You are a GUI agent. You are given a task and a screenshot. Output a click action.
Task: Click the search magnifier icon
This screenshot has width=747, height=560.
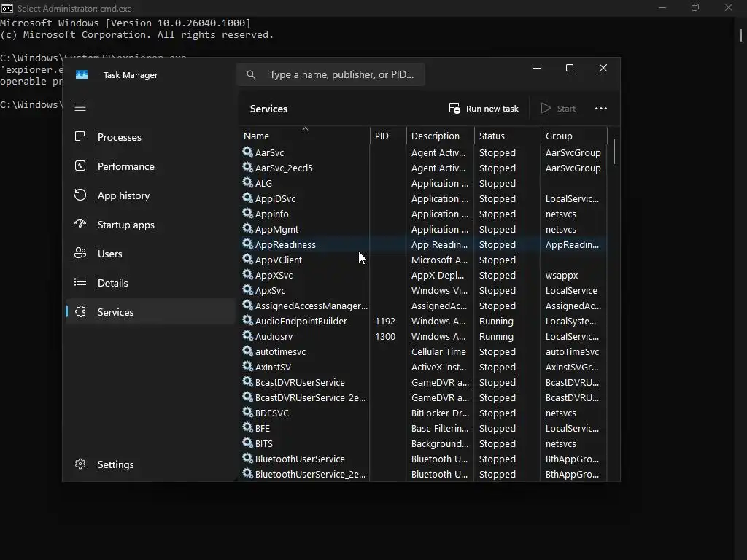tap(251, 74)
